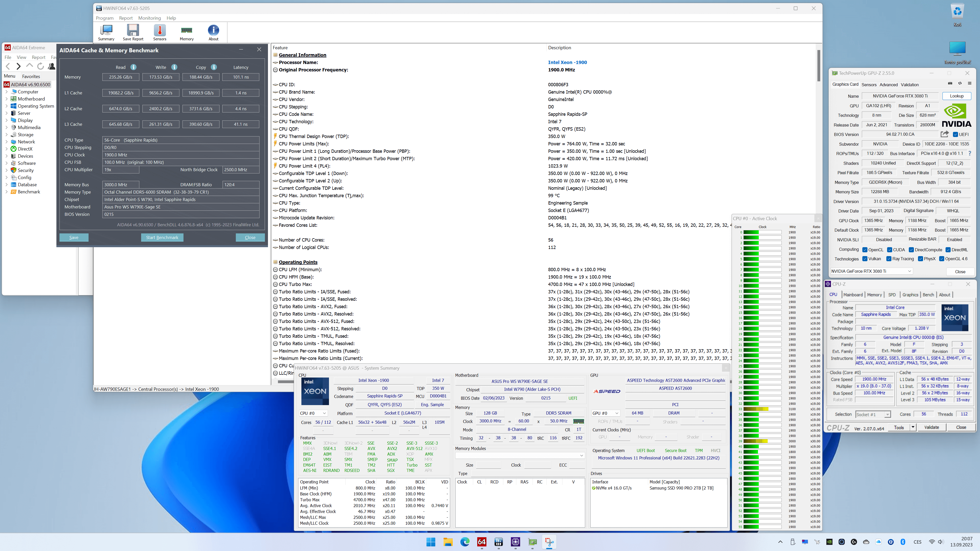Toggle OpenCL checkbox in GPU-Z
The image size is (980, 551).
pyautogui.click(x=865, y=250)
